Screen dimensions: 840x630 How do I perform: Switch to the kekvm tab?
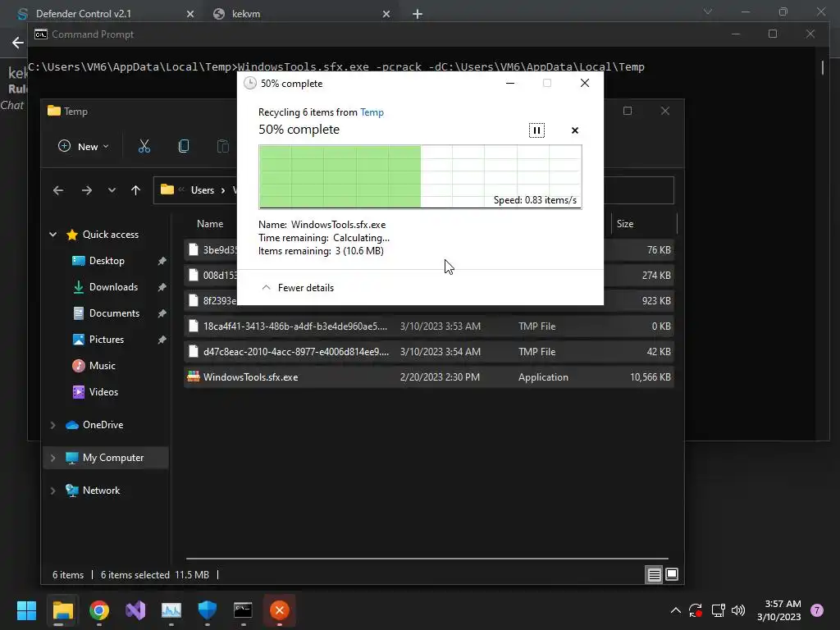click(x=246, y=13)
